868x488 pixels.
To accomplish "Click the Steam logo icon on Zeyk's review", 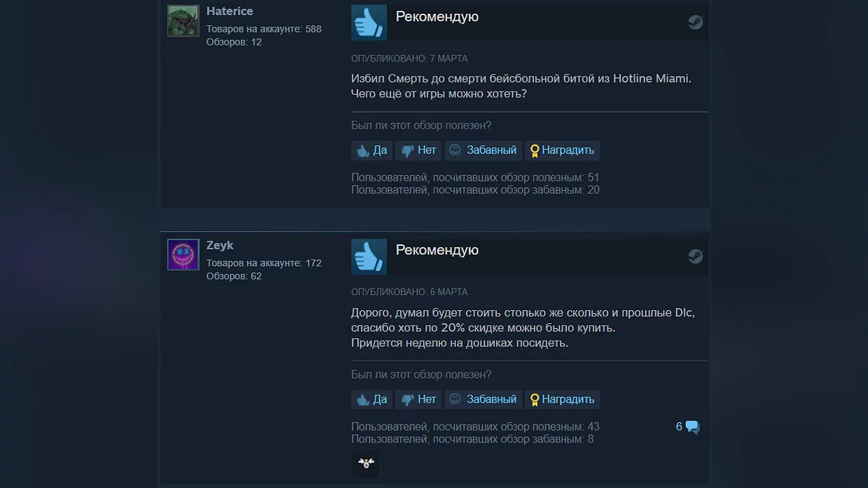I will (x=695, y=256).
